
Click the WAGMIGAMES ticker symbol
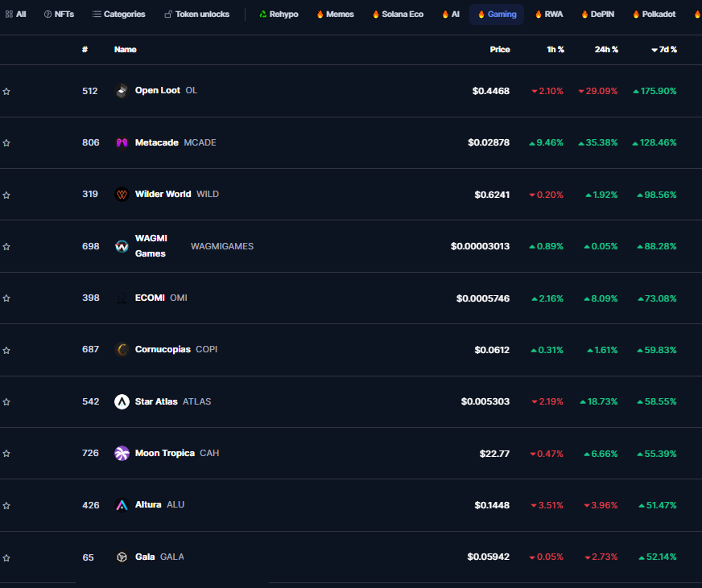coord(222,246)
